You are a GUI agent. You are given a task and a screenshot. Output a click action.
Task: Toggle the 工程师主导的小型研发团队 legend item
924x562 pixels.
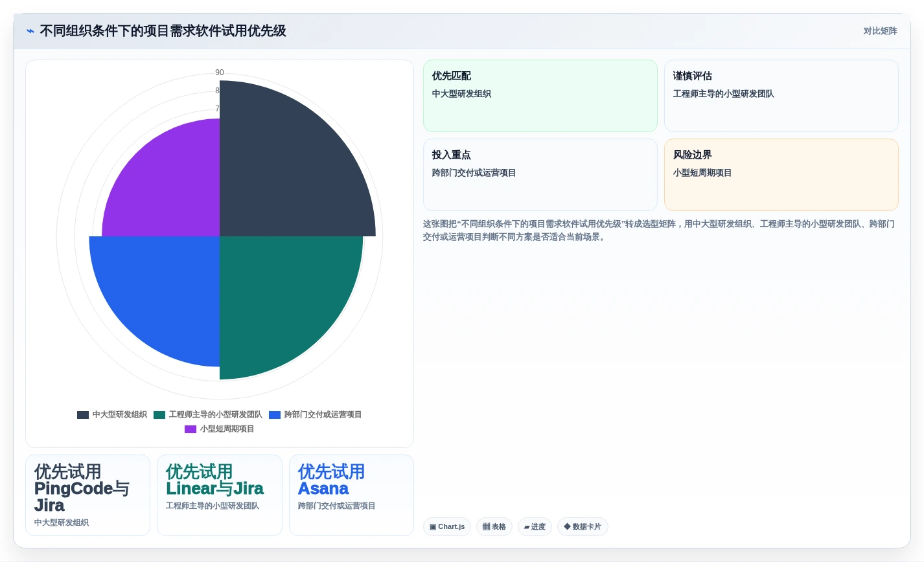(x=208, y=414)
